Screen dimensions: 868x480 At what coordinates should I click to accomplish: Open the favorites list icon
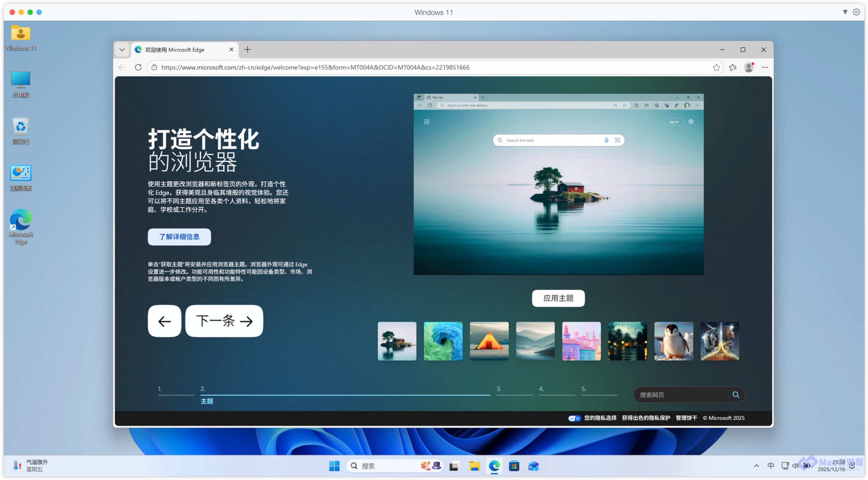click(x=733, y=67)
